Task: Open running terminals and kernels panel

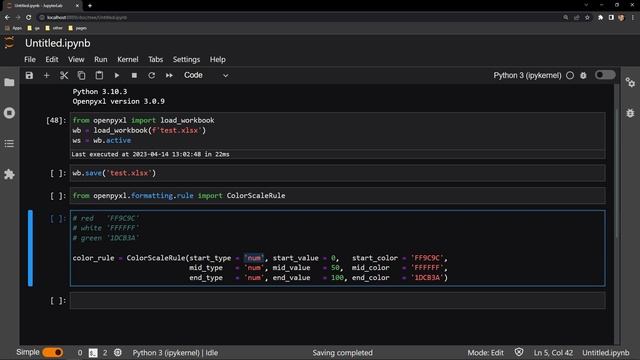Action: pos(9,113)
